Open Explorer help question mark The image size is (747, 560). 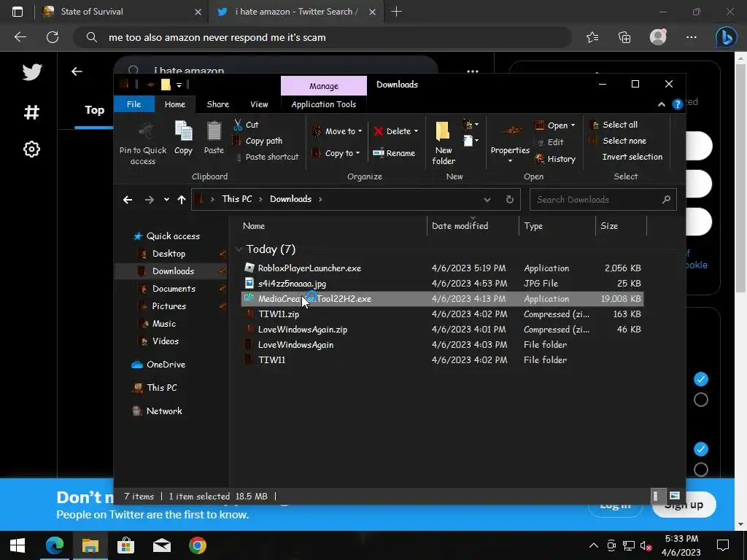pyautogui.click(x=677, y=104)
